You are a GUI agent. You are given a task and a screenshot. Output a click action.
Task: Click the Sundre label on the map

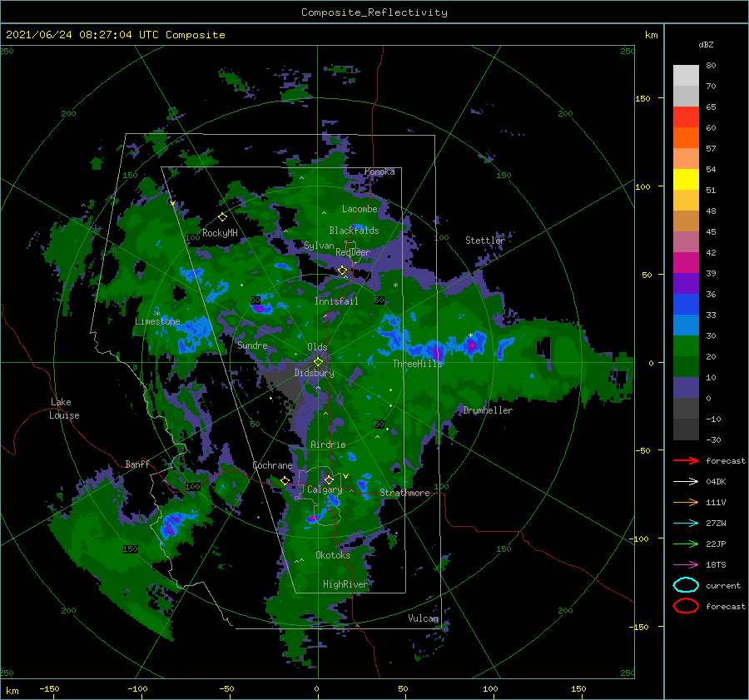coord(252,345)
